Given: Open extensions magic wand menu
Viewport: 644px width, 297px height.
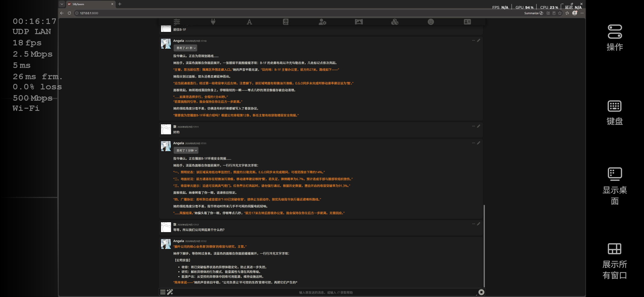Looking at the screenshot, I should coord(170,292).
